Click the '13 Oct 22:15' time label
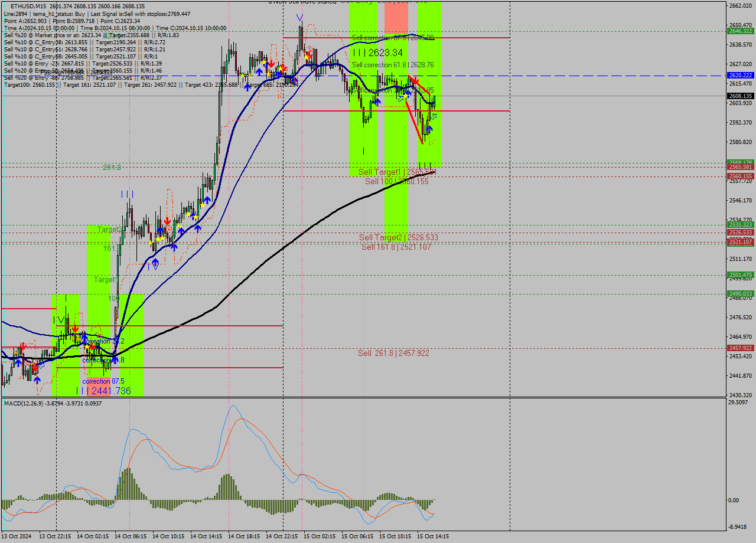Image resolution: width=756 pixels, height=543 pixels. coord(55,537)
